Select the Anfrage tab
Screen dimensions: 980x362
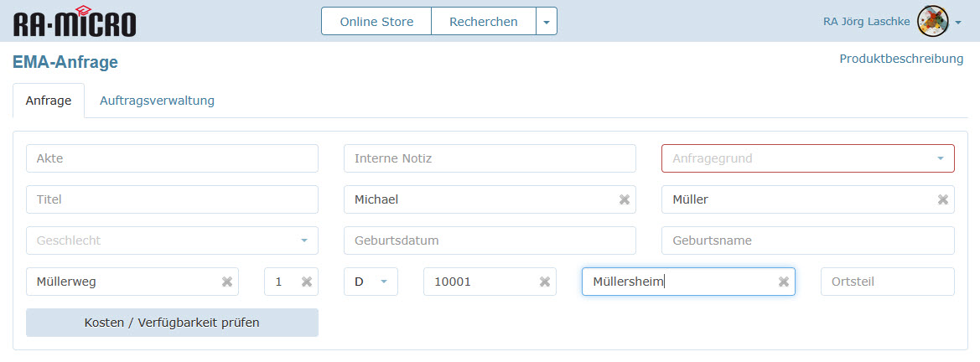[x=48, y=101]
